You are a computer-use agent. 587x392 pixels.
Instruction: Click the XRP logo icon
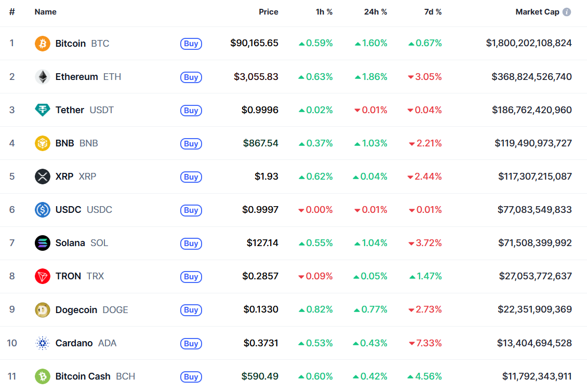tap(43, 177)
